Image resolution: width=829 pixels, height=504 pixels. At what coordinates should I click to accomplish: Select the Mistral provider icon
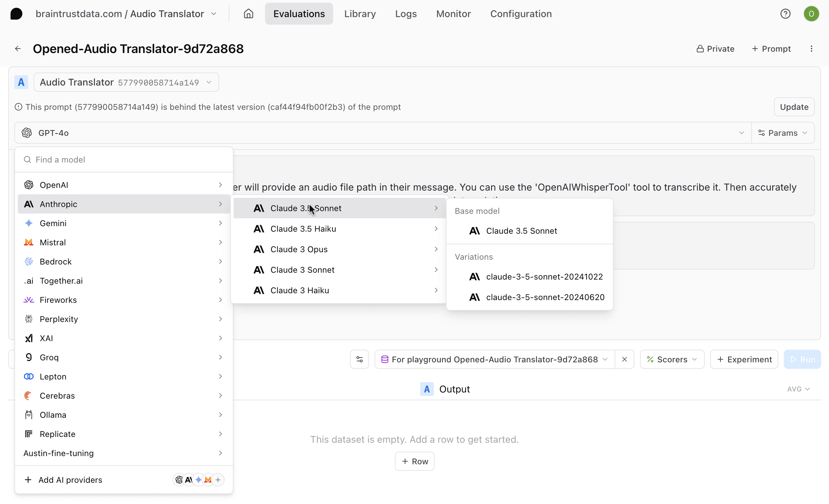point(28,242)
